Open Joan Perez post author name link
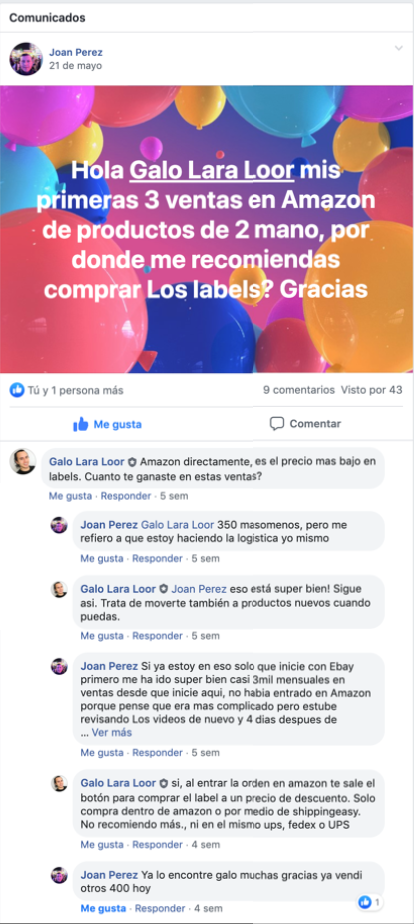The width and height of the screenshot is (414, 924). [x=76, y=52]
